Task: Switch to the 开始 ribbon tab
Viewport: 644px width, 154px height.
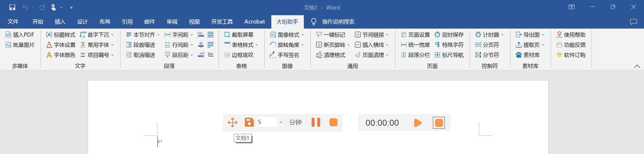Action: (38, 21)
